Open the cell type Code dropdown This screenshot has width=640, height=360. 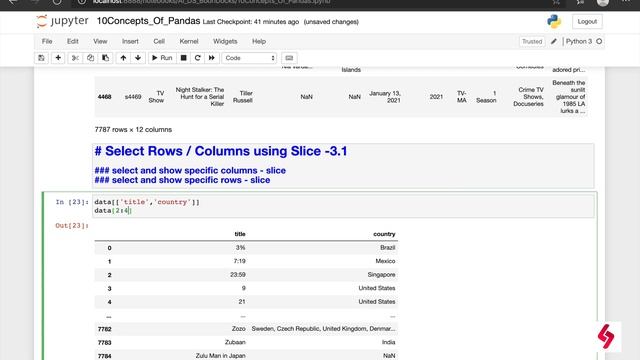click(x=249, y=58)
